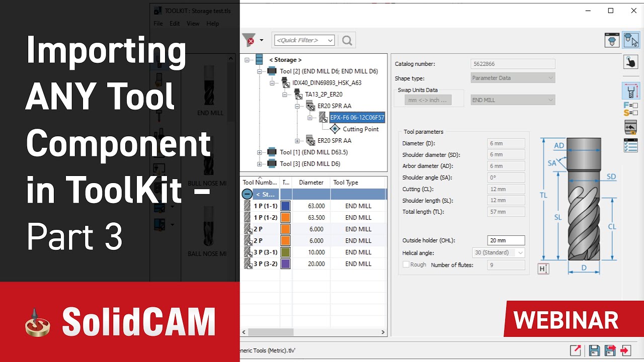Click the Outside holder (OHL) input field
This screenshot has height=362, width=644.
coord(506,240)
